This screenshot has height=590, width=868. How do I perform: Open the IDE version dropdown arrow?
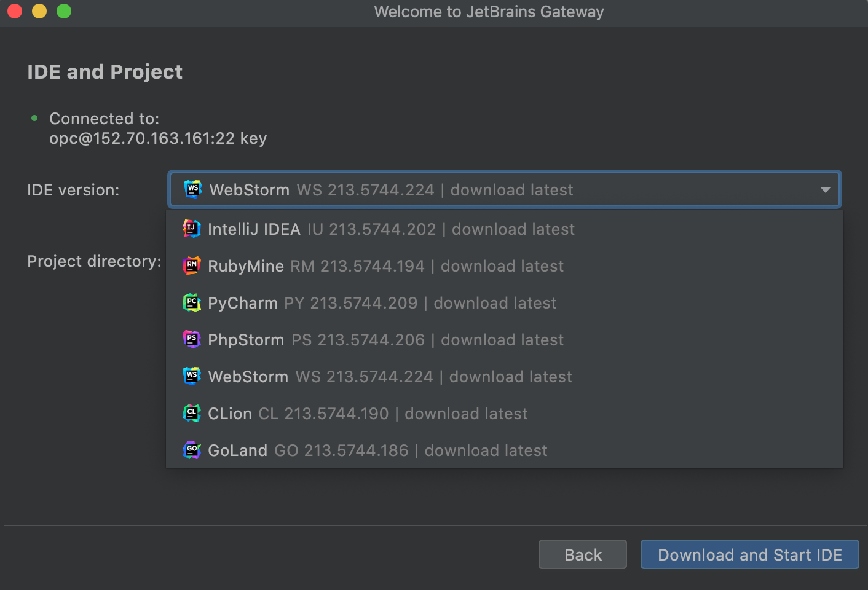824,189
